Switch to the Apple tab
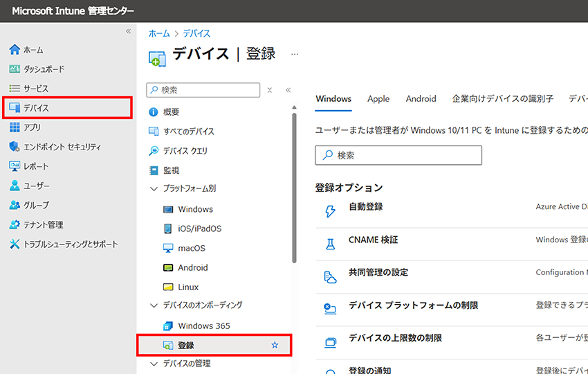This screenshot has height=374, width=588. (x=378, y=99)
